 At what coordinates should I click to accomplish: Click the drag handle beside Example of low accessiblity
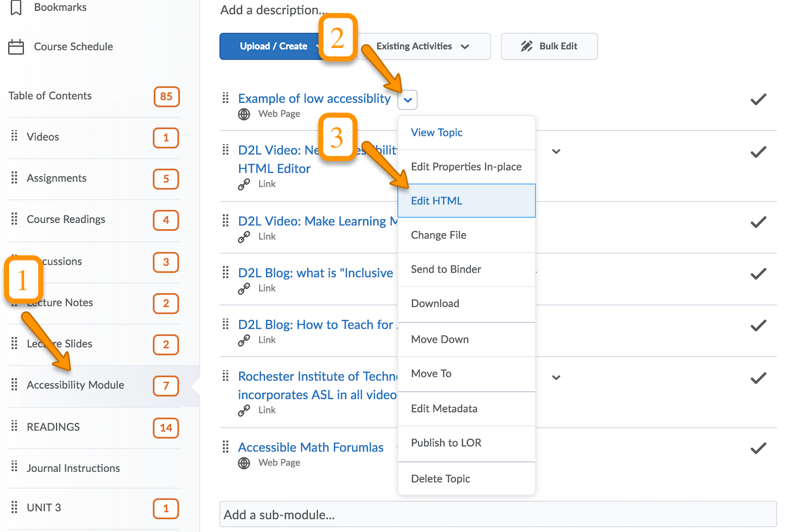(x=226, y=98)
